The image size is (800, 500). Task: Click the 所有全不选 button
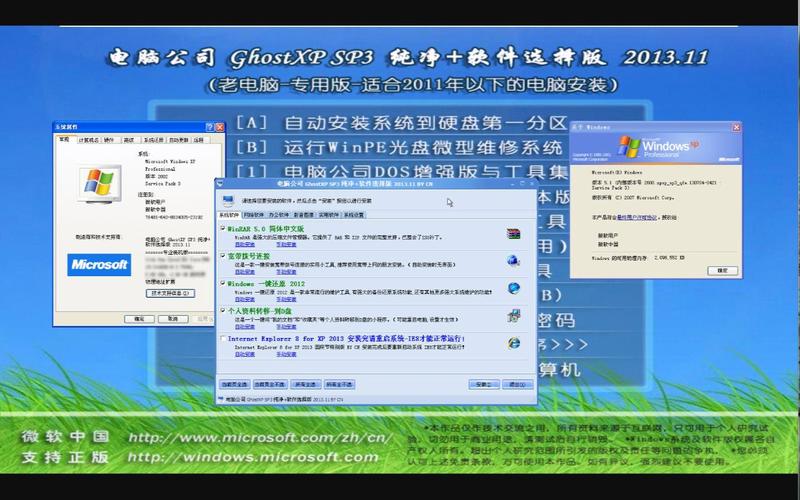click(x=339, y=384)
